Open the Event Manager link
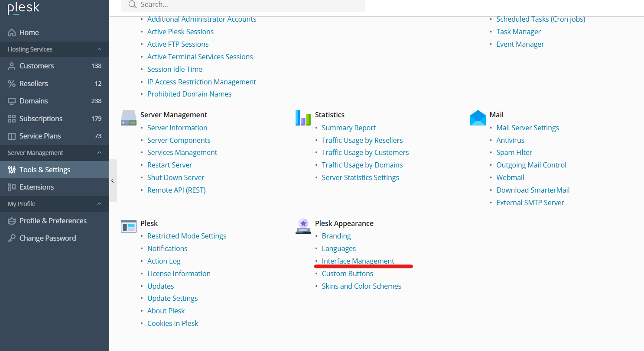 (x=520, y=44)
